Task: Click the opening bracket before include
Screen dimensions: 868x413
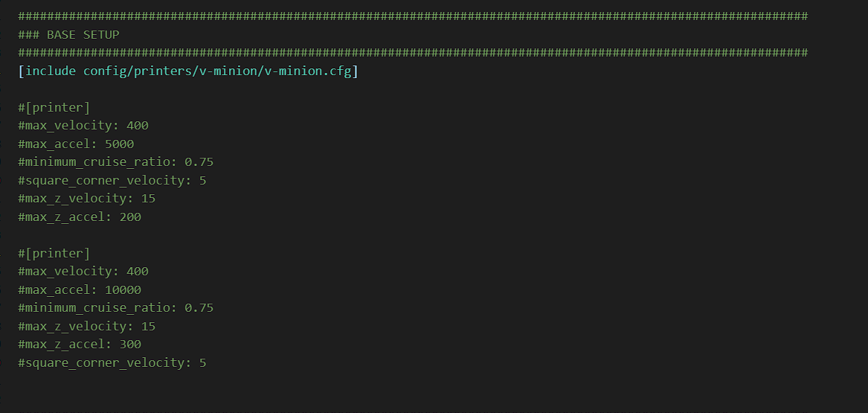Action: (x=21, y=71)
